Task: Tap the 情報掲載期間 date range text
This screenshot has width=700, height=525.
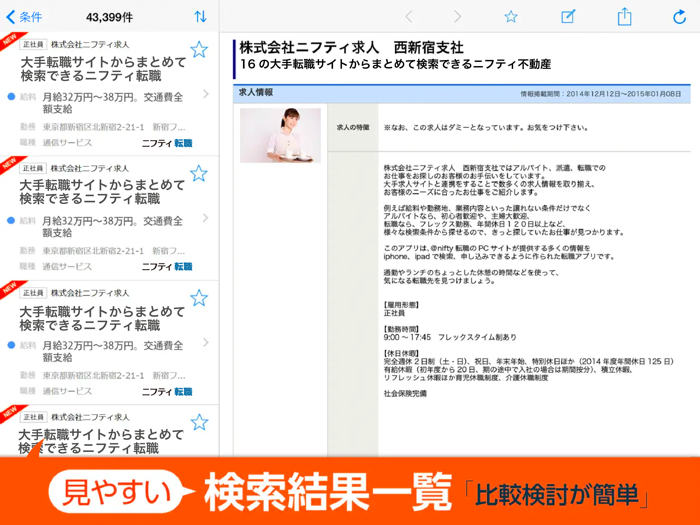Action: (x=601, y=94)
